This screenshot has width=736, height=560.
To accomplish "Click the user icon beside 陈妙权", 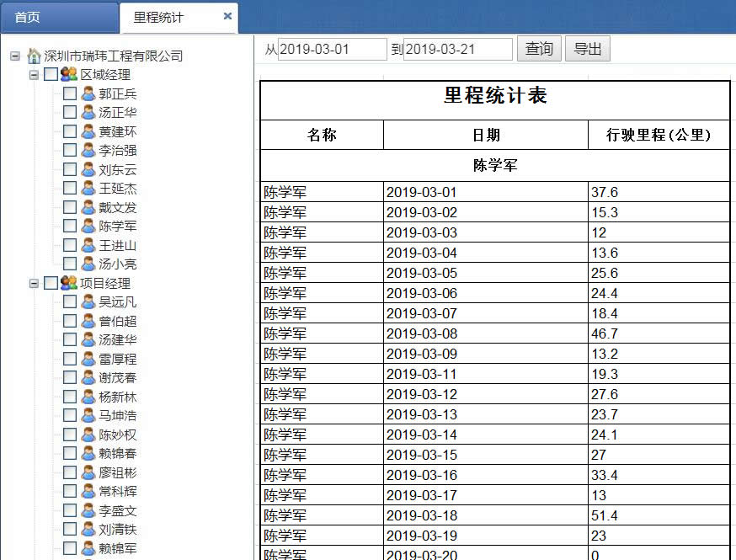I will coord(88,435).
